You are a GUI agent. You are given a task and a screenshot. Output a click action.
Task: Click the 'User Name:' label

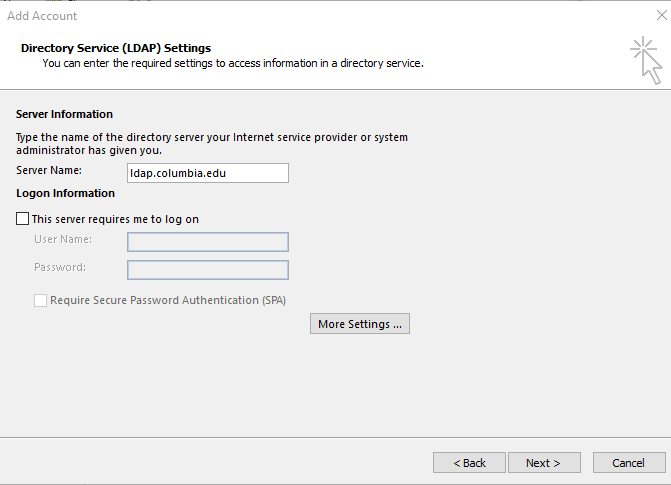(x=63, y=239)
